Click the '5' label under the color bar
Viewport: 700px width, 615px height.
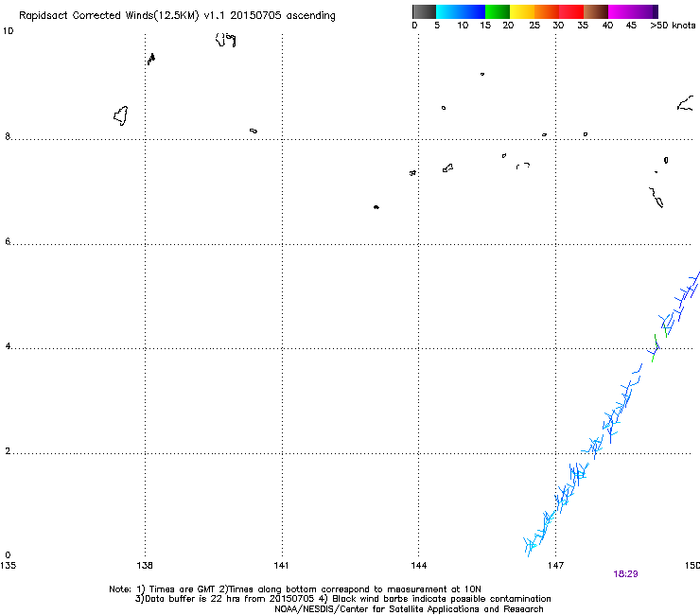coord(437,26)
